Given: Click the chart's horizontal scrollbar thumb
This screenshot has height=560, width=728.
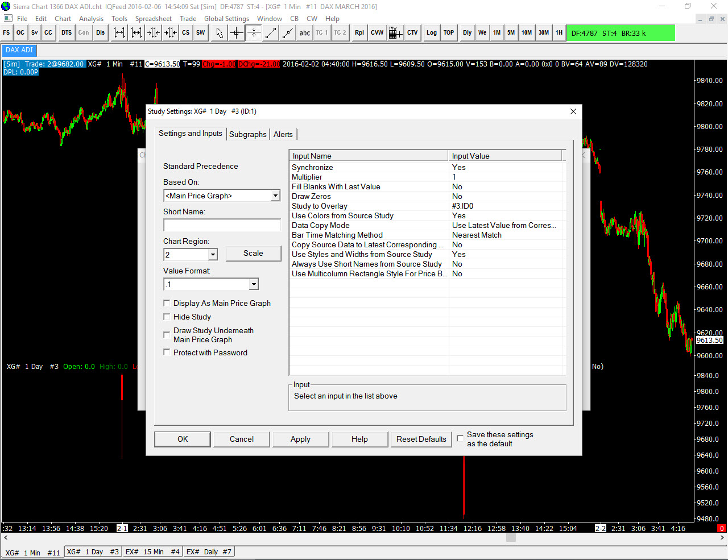Looking at the screenshot, I should pos(511,537).
